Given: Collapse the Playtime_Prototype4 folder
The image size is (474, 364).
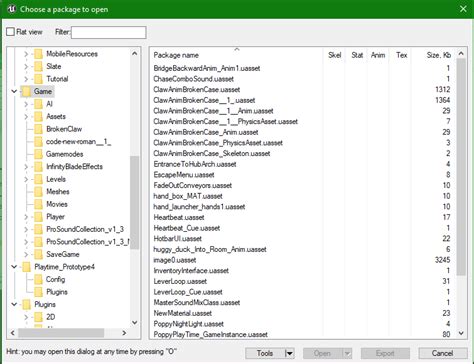Looking at the screenshot, I should coord(14,267).
